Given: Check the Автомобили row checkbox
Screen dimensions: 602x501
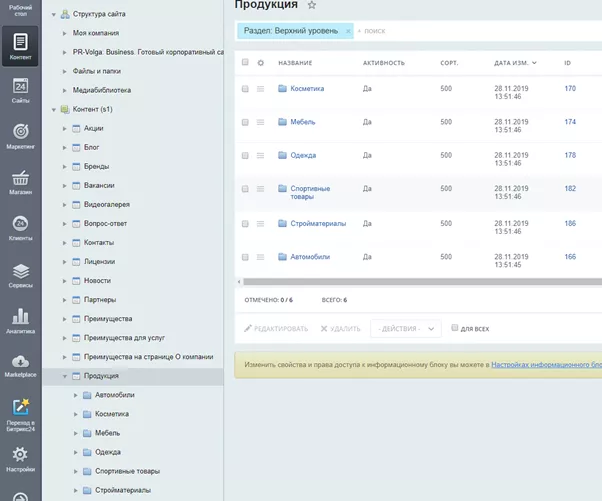Looking at the screenshot, I should click(245, 257).
